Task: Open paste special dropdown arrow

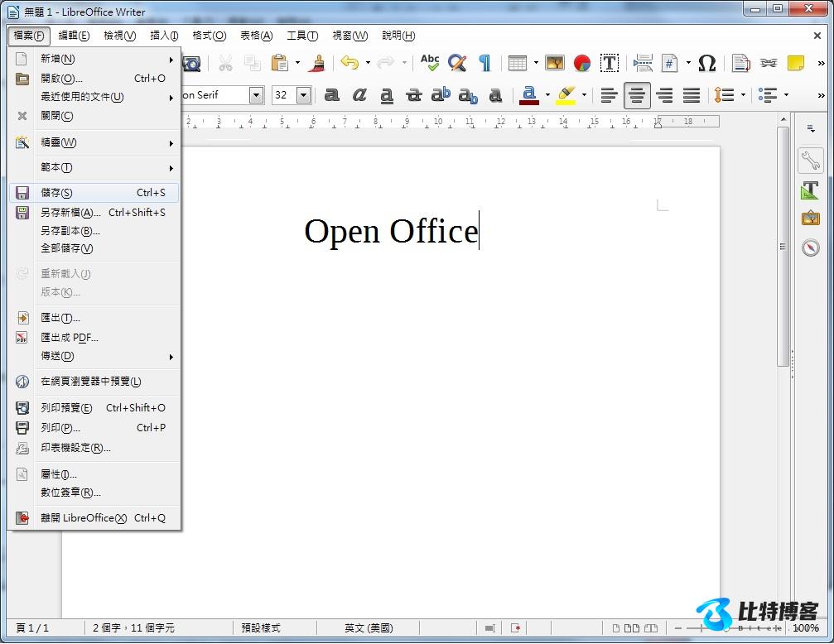Action: pos(297,63)
